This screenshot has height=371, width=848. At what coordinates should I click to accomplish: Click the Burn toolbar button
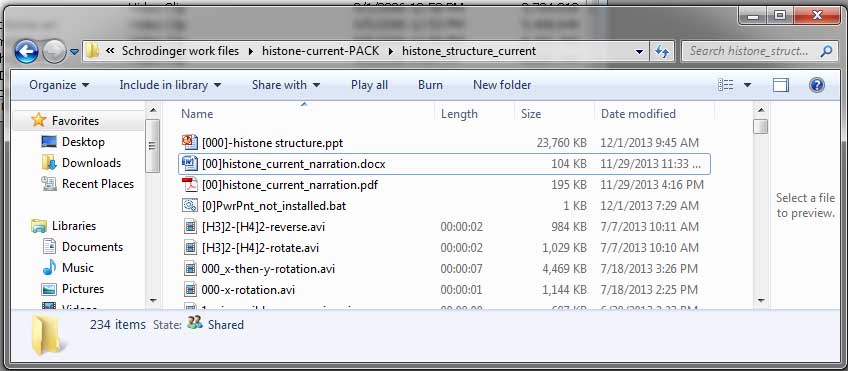[x=430, y=85]
